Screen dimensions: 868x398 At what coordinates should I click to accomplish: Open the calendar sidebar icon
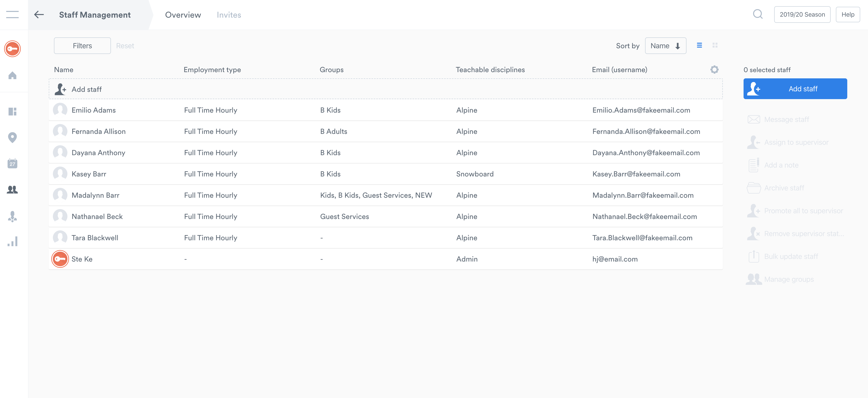tap(12, 163)
